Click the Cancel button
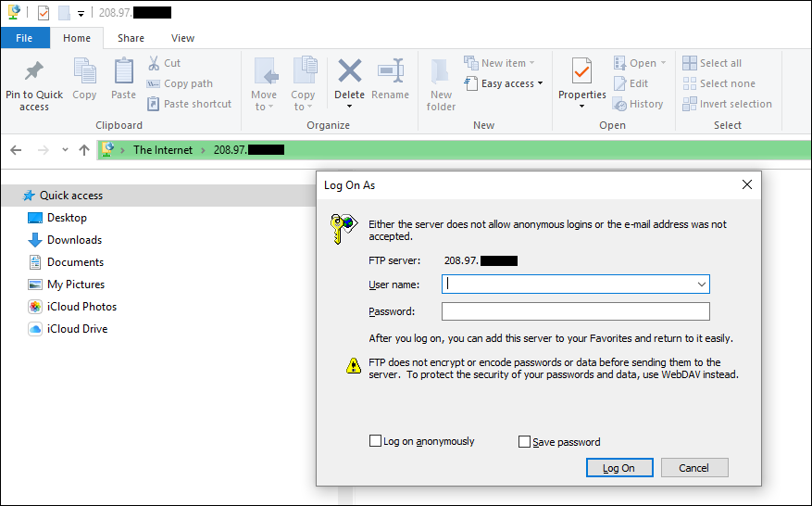This screenshot has height=506, width=812. coord(694,468)
